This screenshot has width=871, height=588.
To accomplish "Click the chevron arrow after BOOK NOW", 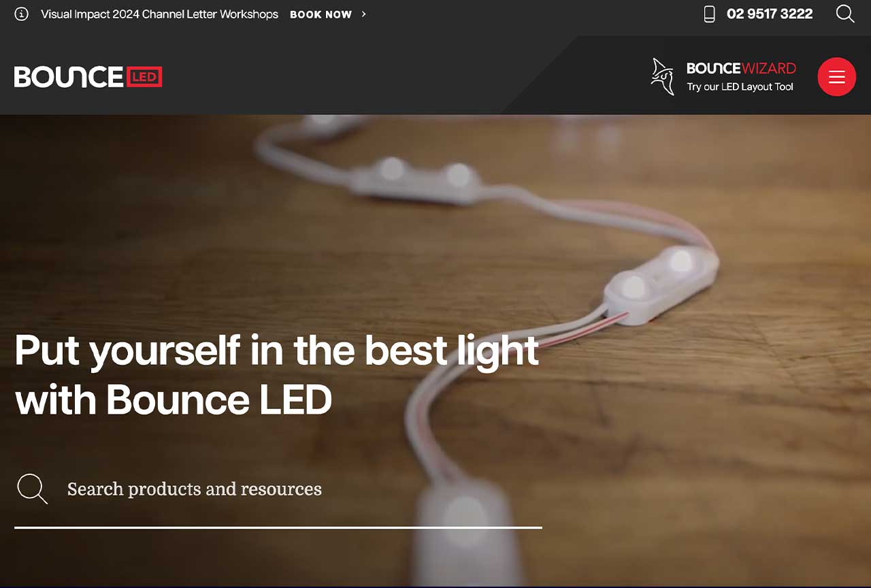I will 364,14.
